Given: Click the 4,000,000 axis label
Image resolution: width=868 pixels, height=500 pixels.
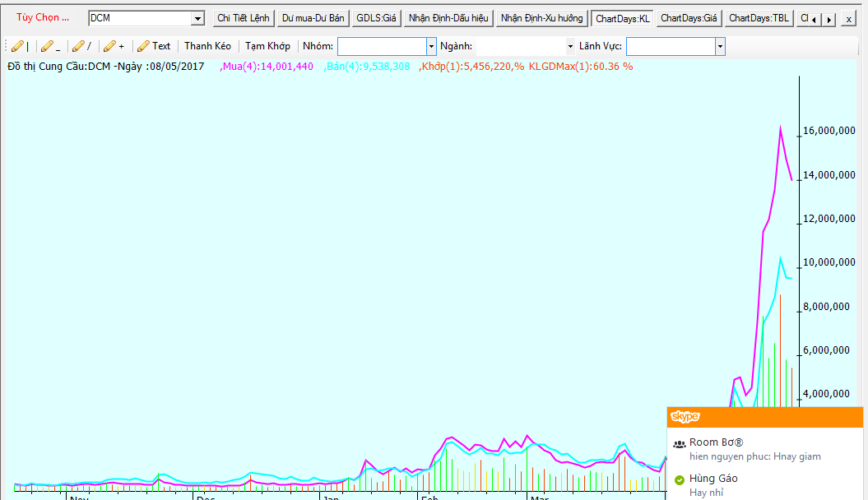Looking at the screenshot, I should pos(826,394).
